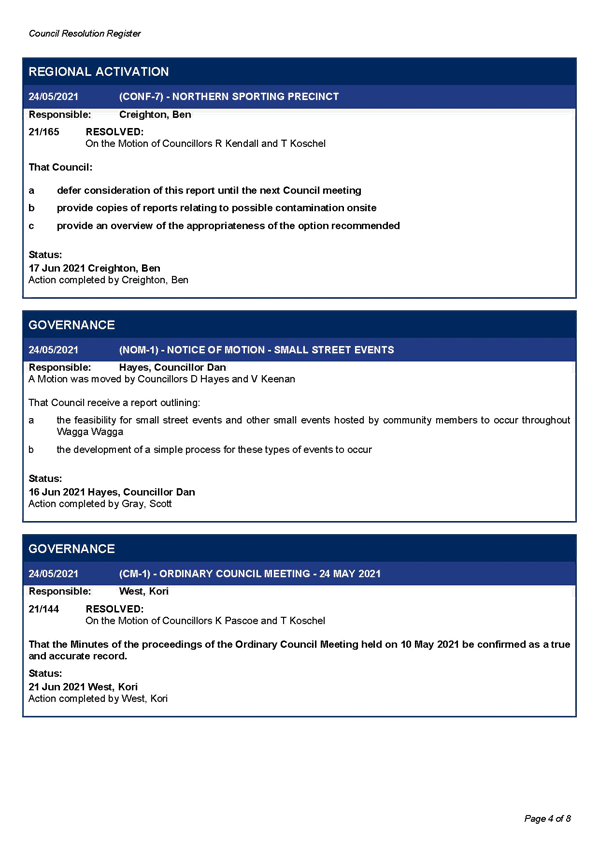Click resolution number 21/144
Viewport: 599px width, 848px height.
(x=44, y=609)
